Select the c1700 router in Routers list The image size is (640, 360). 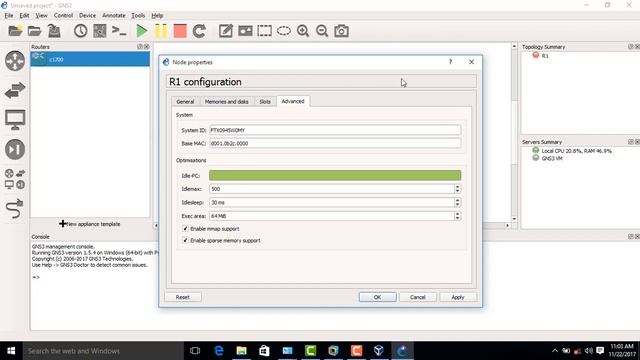pyautogui.click(x=90, y=59)
